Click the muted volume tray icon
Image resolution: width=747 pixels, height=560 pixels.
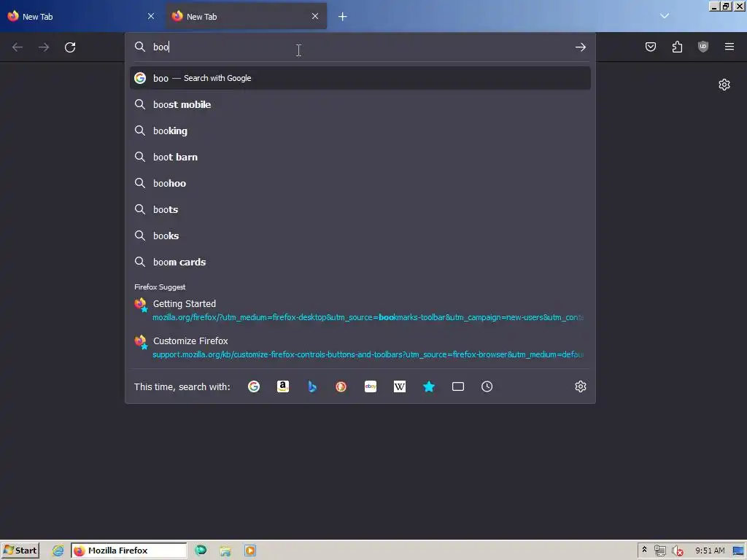(x=677, y=551)
